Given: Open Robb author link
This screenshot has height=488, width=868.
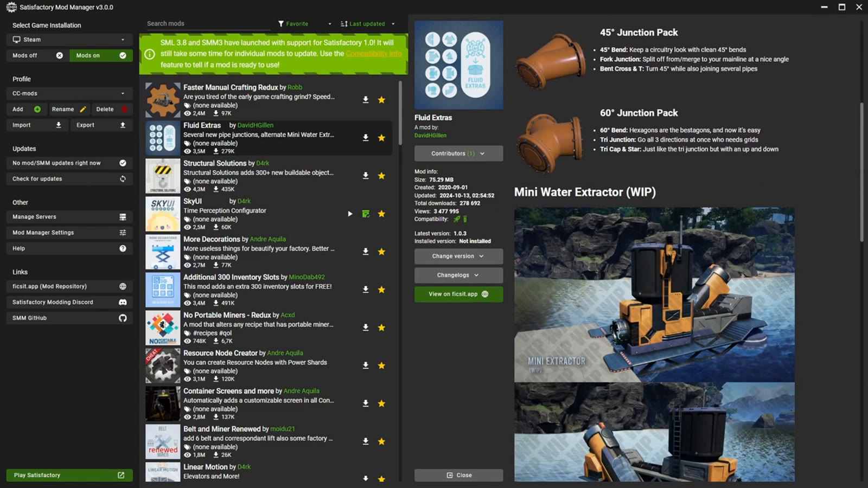Looking at the screenshot, I should (x=295, y=87).
